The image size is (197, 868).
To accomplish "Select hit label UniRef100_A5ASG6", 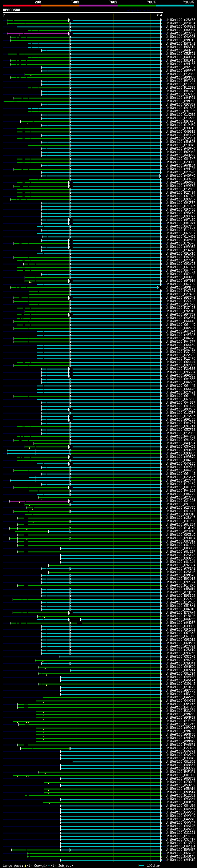I will 180,142.
